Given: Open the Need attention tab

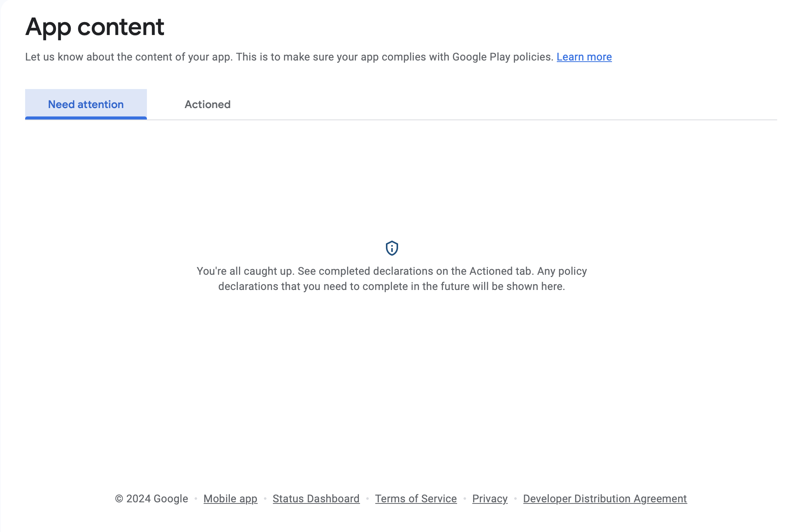Looking at the screenshot, I should 85,104.
